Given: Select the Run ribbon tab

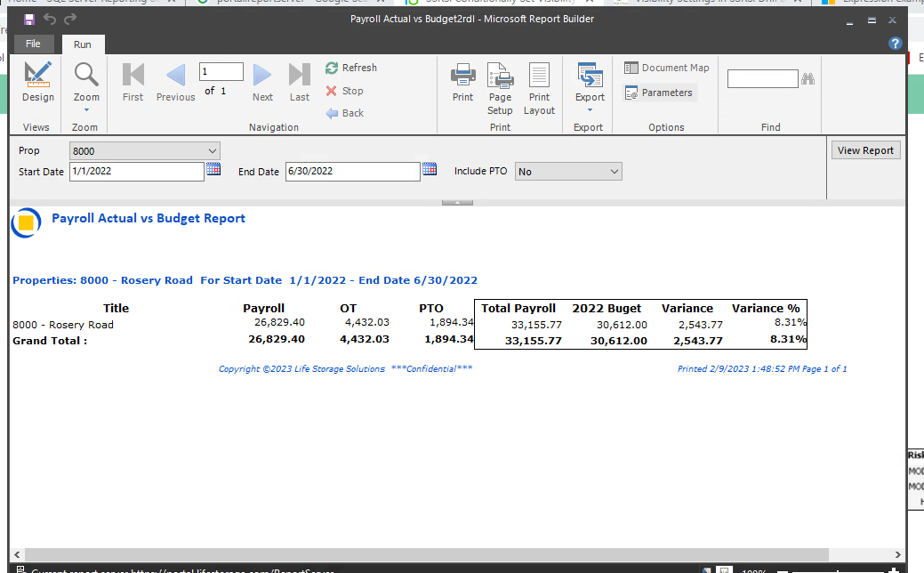Looking at the screenshot, I should coord(82,44).
